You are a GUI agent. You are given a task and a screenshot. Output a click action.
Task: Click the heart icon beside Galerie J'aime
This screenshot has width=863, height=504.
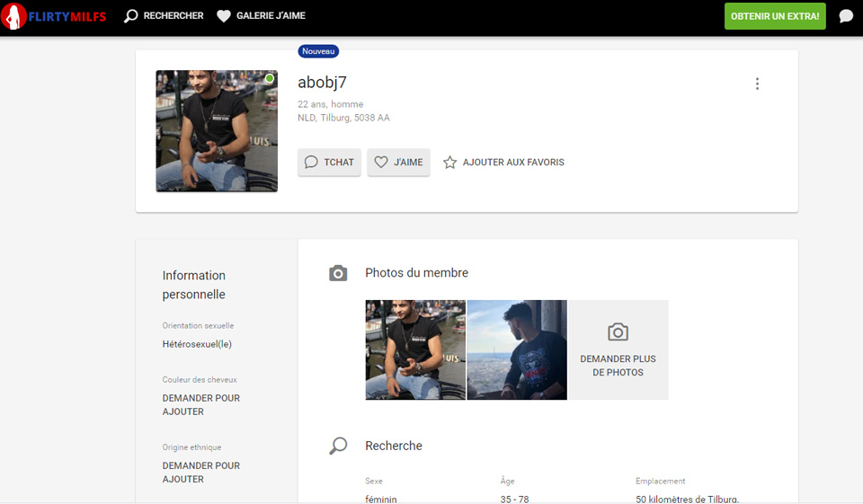[224, 16]
